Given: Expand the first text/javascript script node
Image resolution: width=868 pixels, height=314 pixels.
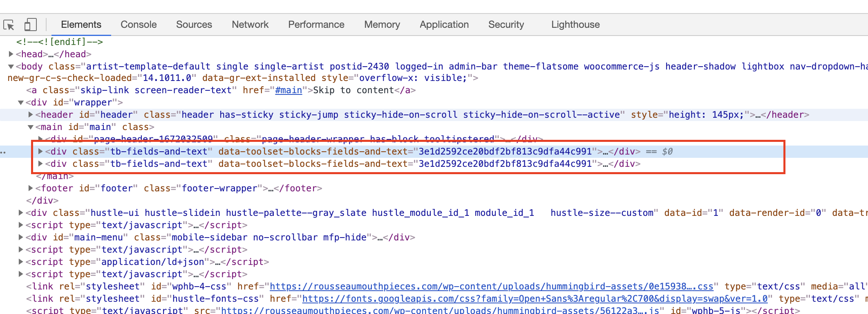Looking at the screenshot, I should click(20, 225).
